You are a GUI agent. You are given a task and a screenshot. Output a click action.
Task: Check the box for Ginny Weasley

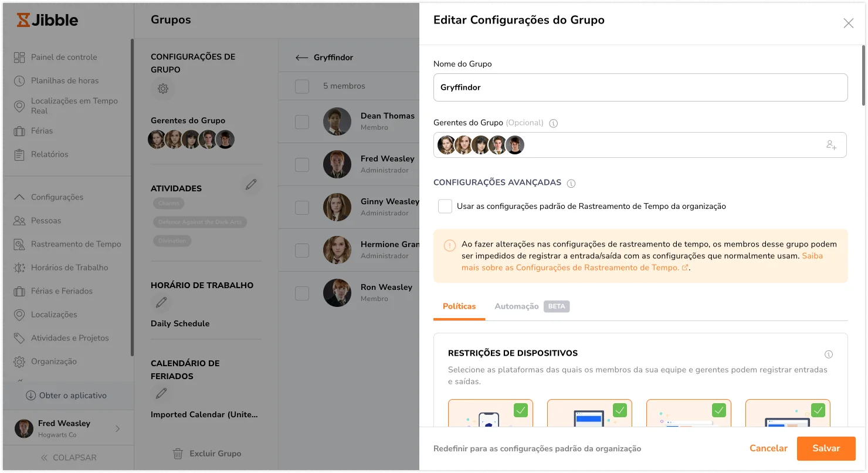point(302,208)
